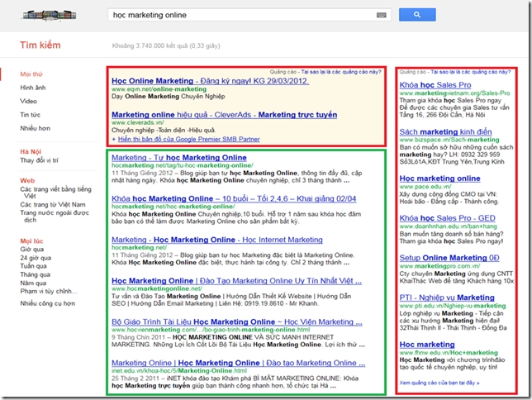The image size is (532, 400).
Task: Select the Video search filter
Action: click(x=28, y=101)
